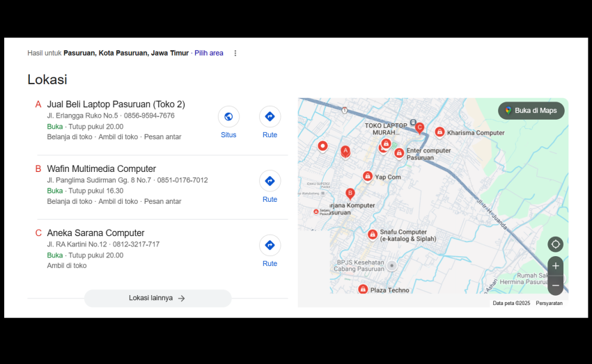Click the text Jl. RA Kartini No.12
This screenshot has height=364, width=592.
point(77,244)
